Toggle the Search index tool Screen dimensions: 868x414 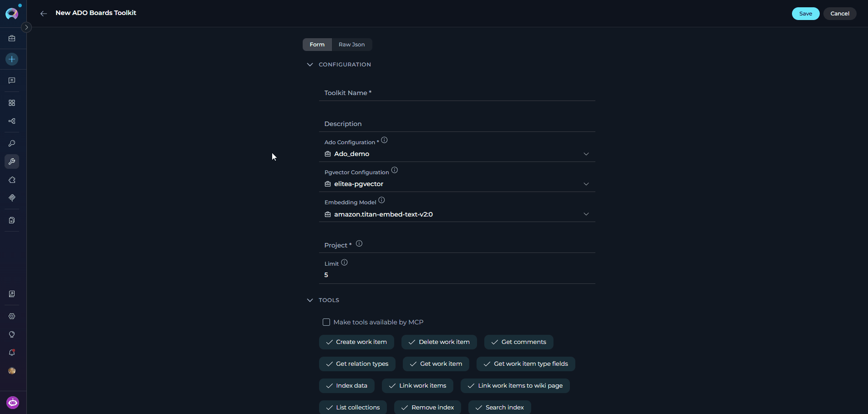point(500,408)
